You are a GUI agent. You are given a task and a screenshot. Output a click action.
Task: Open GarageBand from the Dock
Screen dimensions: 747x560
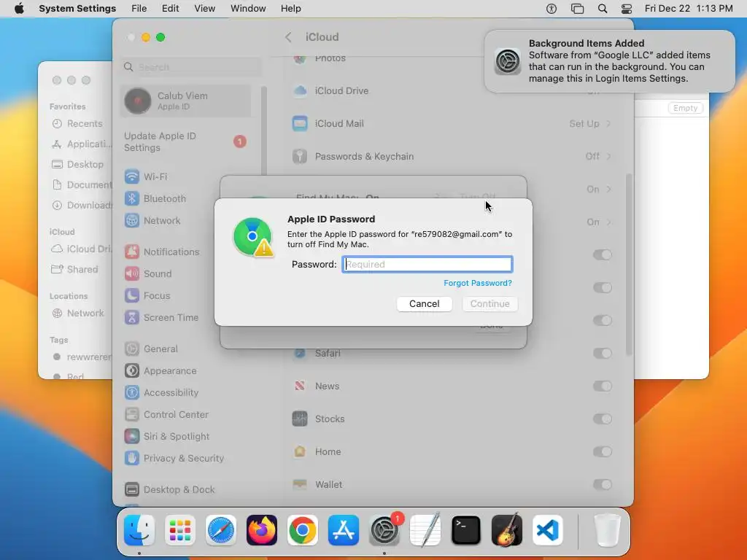click(x=507, y=530)
